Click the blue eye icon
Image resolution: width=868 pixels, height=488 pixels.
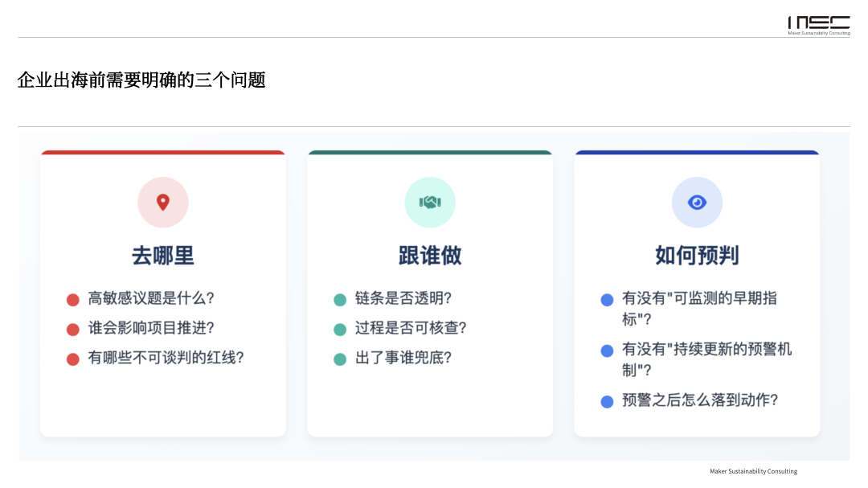click(697, 203)
